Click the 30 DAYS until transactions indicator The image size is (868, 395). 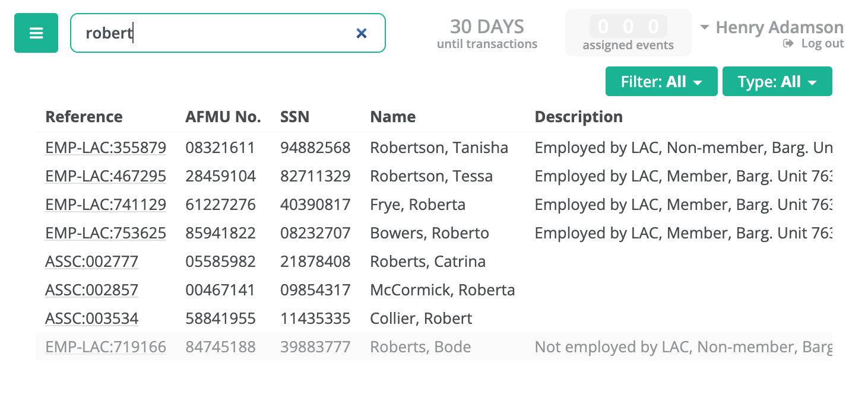click(x=487, y=33)
